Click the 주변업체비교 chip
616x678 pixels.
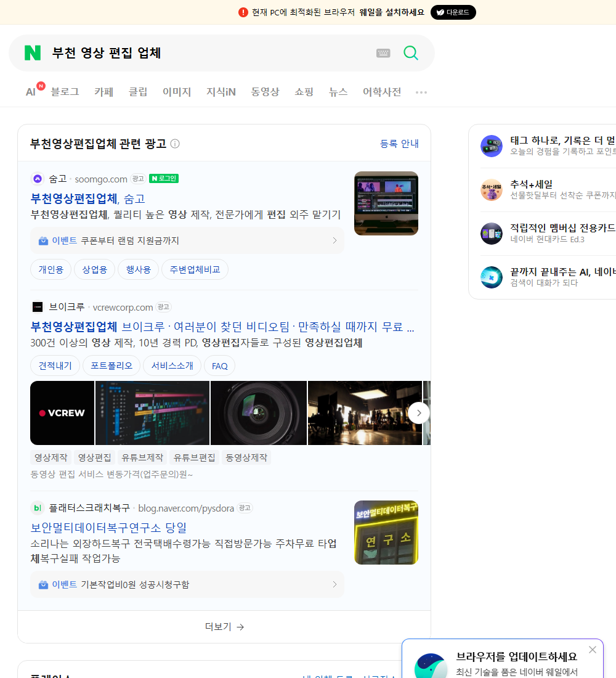tap(195, 269)
